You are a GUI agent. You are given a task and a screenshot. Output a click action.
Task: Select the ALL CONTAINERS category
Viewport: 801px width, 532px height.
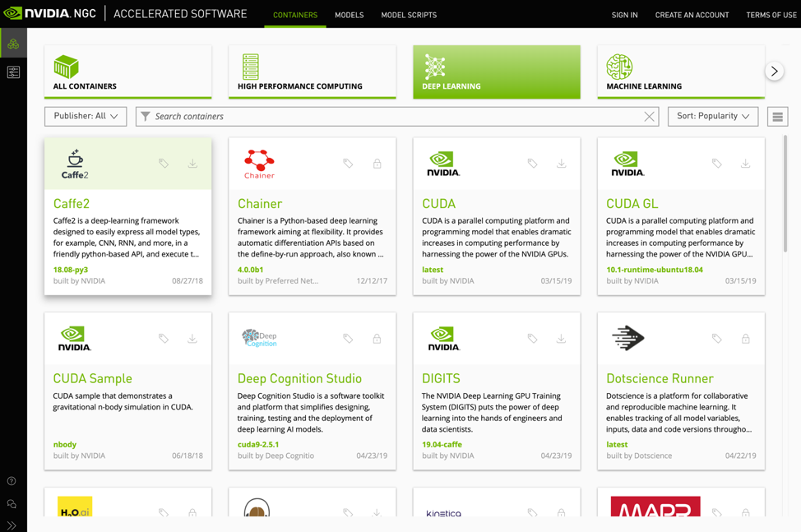[x=127, y=72]
